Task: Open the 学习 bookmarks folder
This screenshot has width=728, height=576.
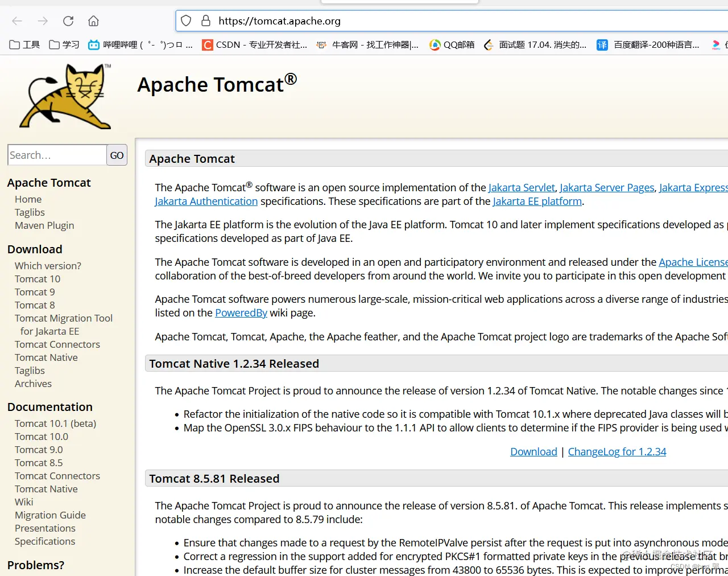Action: click(64, 44)
